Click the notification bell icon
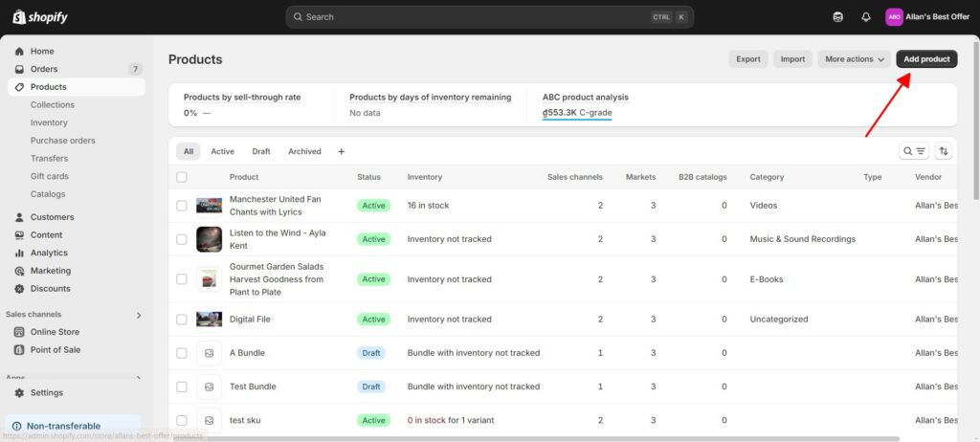Screen dimensions: 980x442 click(866, 17)
